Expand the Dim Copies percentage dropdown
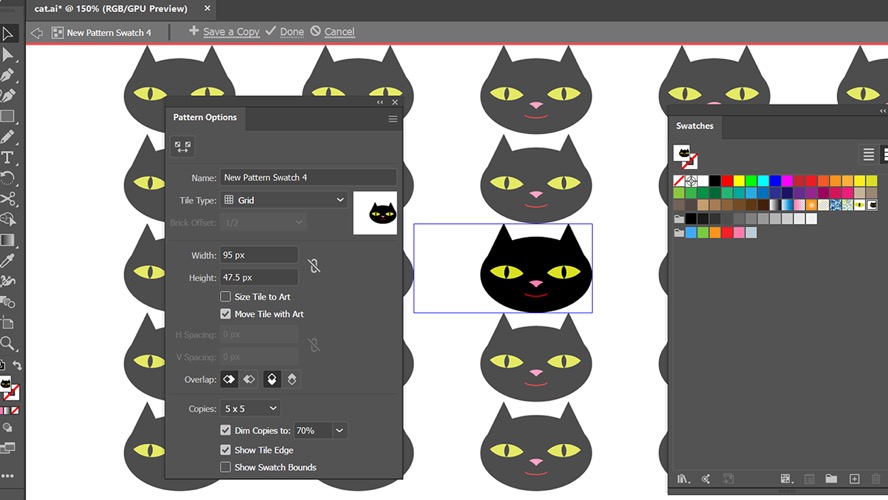This screenshot has width=888, height=500. click(x=339, y=430)
